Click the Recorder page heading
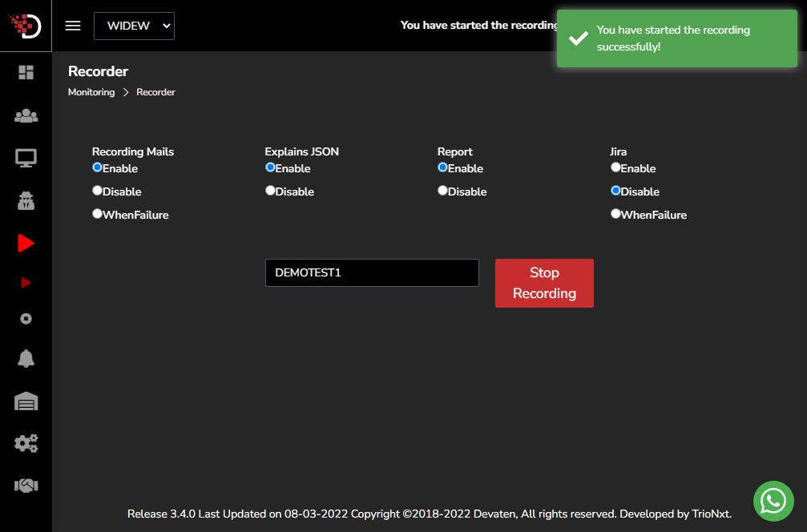Screen dimensions: 807x532 point(98,71)
